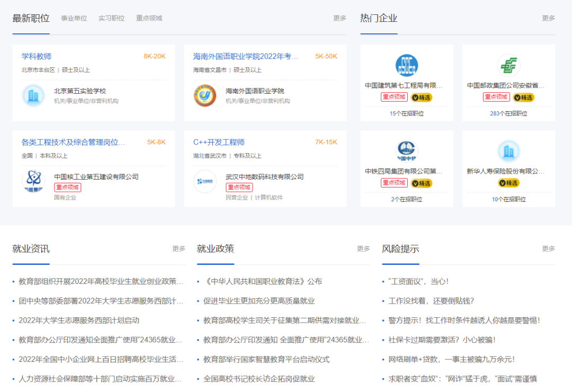Click 重点领域 tag under 中国核工业第五建设

pyautogui.click(x=67, y=187)
